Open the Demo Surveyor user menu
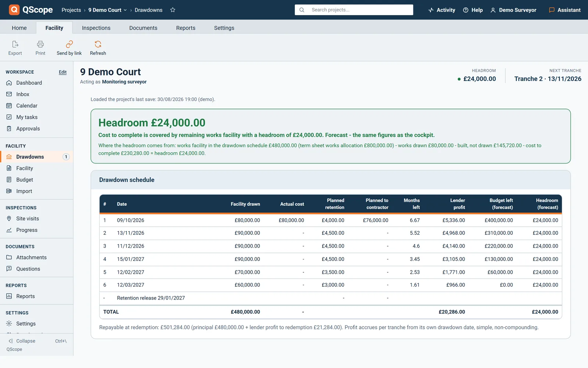 tap(513, 10)
